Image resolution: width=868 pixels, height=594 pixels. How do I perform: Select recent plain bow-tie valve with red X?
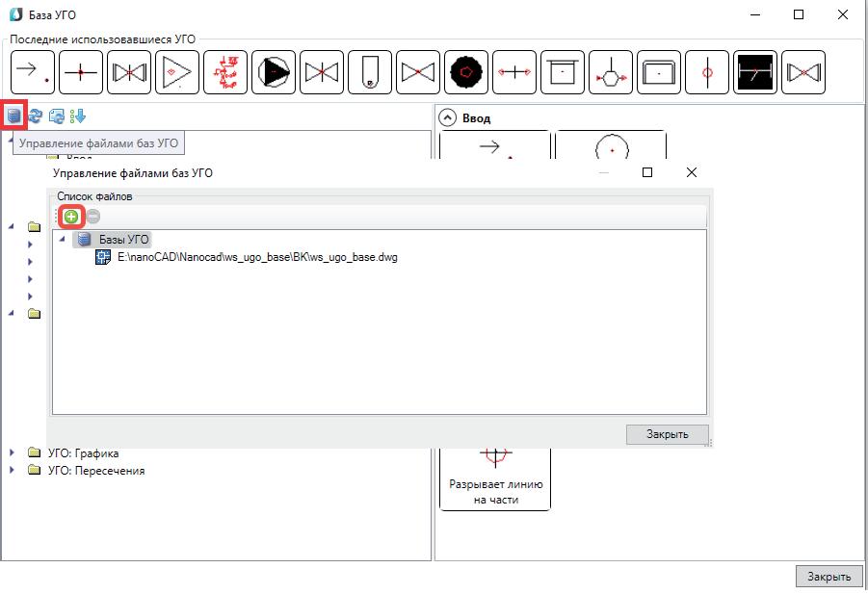[418, 72]
